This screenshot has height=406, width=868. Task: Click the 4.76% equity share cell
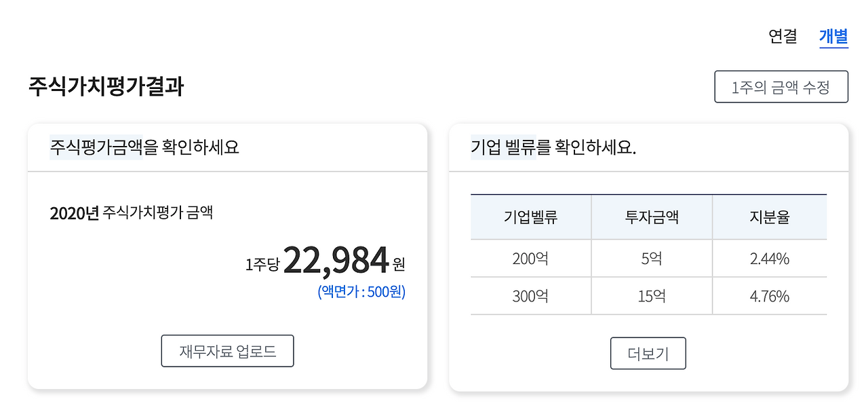coord(770,295)
